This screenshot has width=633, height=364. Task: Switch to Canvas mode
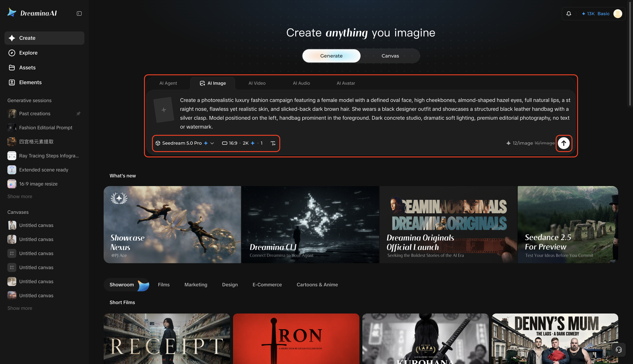(x=390, y=56)
